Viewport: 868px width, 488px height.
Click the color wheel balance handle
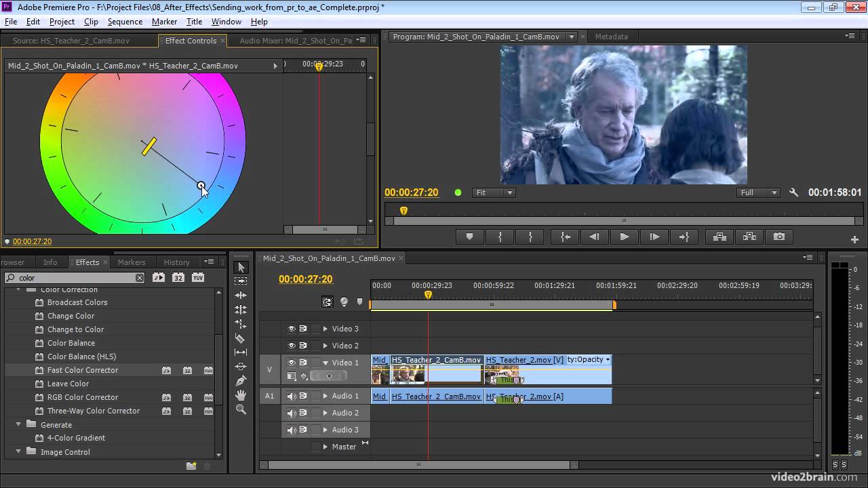pyautogui.click(x=201, y=185)
